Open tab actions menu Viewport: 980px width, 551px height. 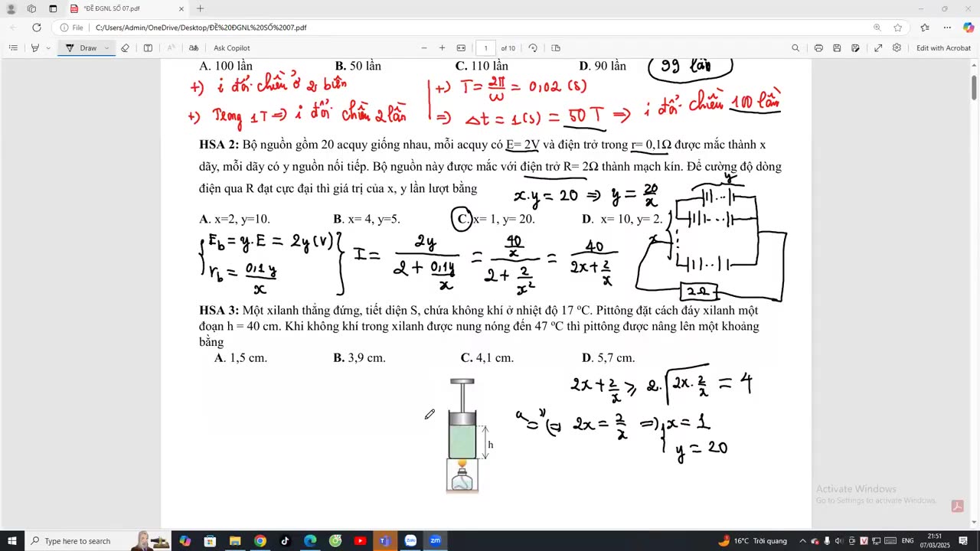[x=53, y=8]
